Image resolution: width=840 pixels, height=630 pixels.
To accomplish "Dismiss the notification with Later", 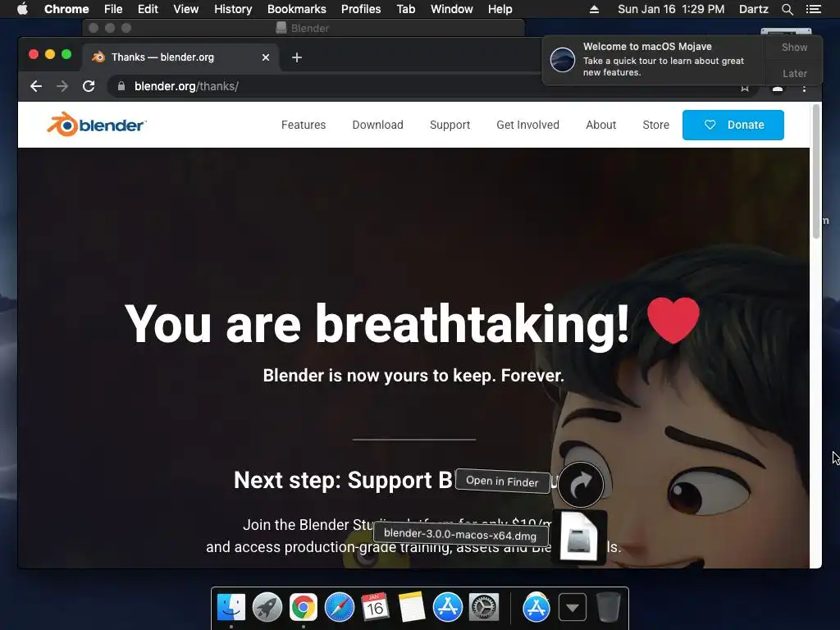I will [x=794, y=73].
